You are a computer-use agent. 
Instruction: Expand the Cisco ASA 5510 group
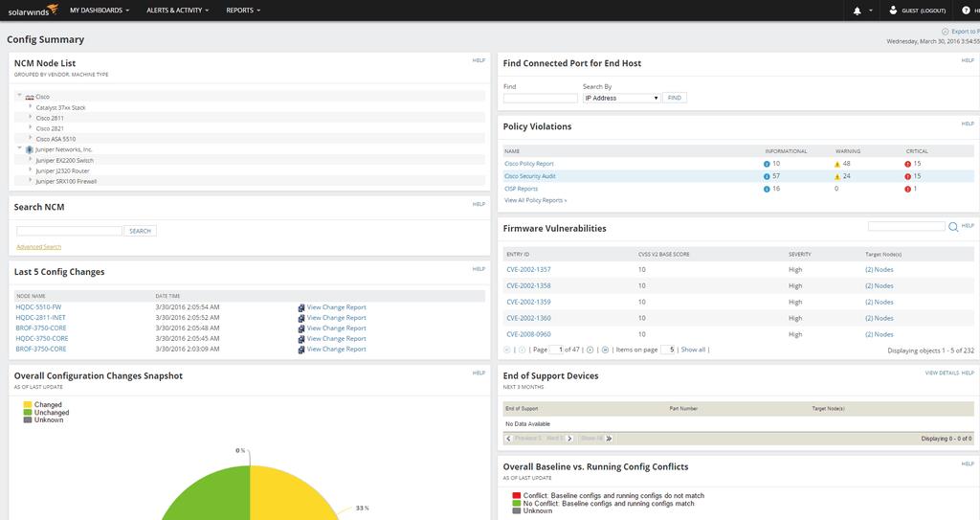(x=30, y=138)
